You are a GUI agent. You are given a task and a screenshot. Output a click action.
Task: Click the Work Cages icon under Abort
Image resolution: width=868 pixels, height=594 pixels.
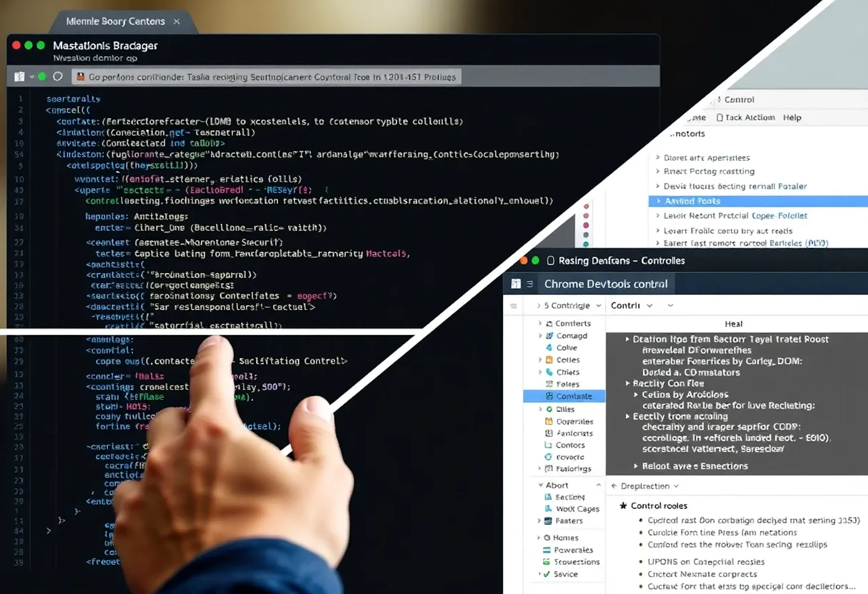click(548, 509)
